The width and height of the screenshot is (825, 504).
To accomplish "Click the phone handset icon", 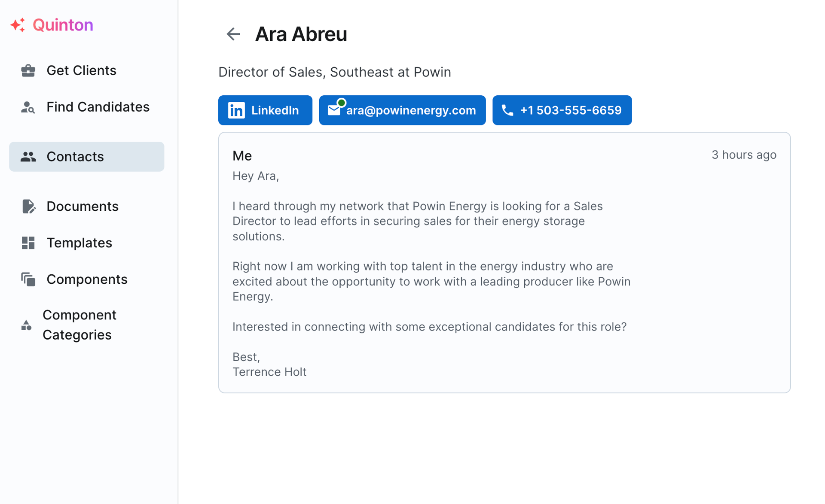I will (x=507, y=110).
